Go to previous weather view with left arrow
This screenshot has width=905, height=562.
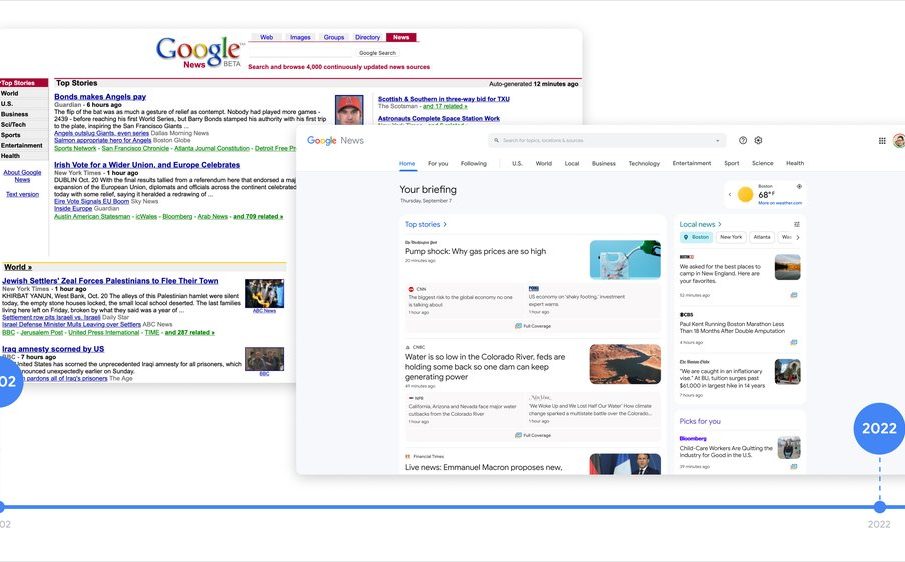[730, 194]
